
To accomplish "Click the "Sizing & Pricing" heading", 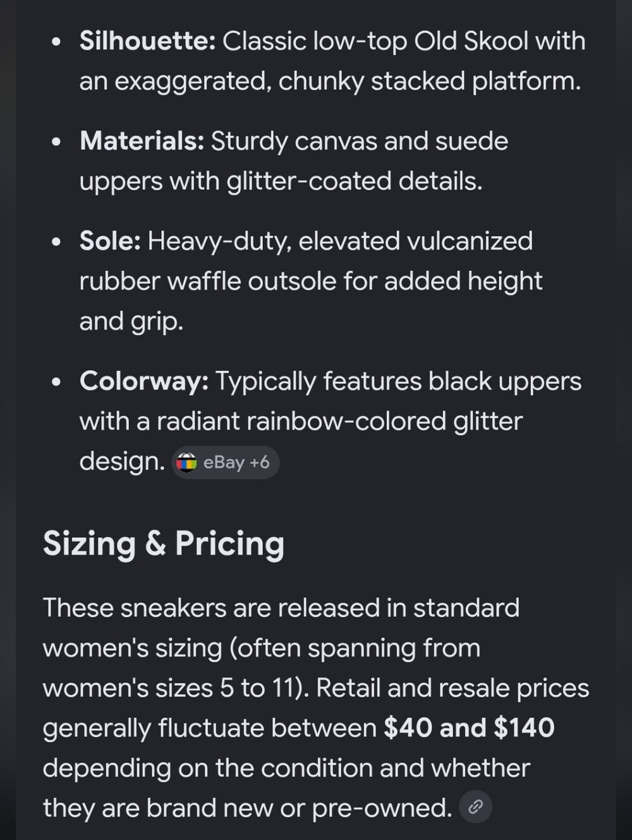I will pyautogui.click(x=164, y=543).
